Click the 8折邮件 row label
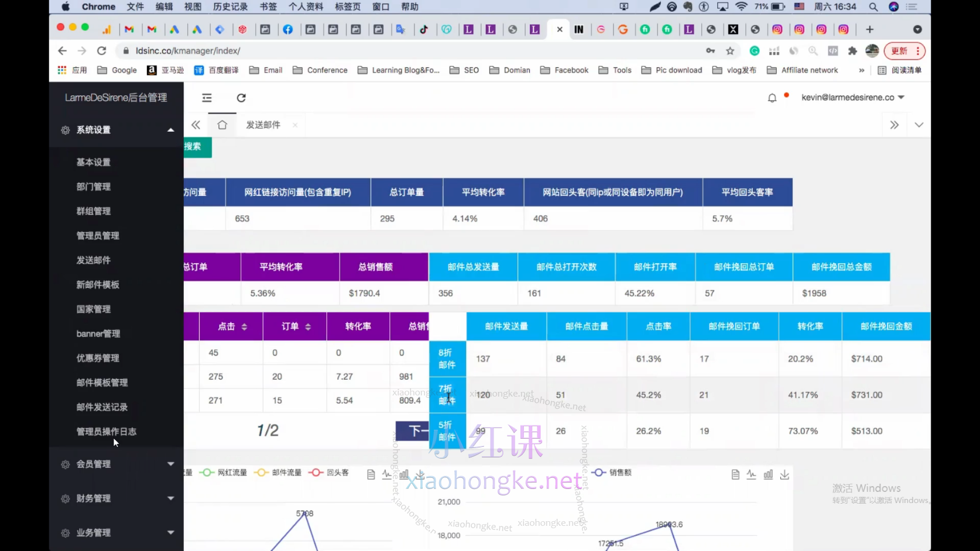This screenshot has height=551, width=980. tap(447, 359)
